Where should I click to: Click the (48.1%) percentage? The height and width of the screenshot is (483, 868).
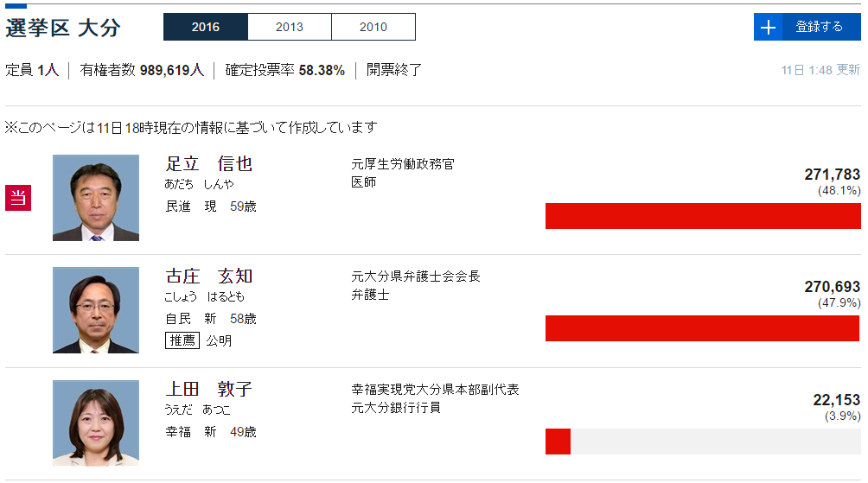pyautogui.click(x=839, y=190)
